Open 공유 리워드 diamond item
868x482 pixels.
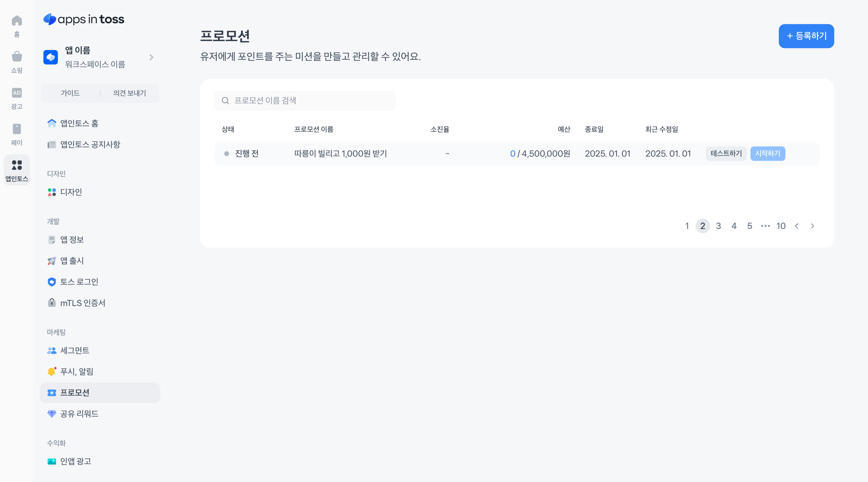click(79, 414)
